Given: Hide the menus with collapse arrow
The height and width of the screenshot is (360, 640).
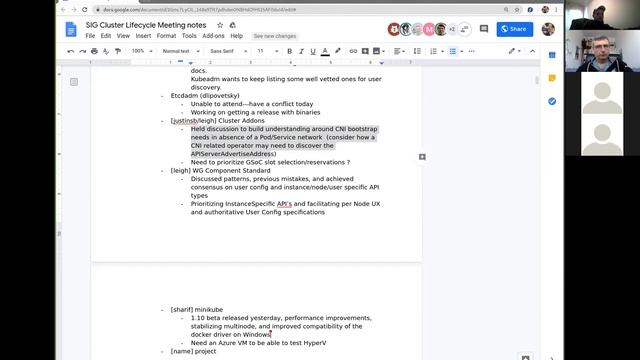Looking at the screenshot, I should point(533,51).
